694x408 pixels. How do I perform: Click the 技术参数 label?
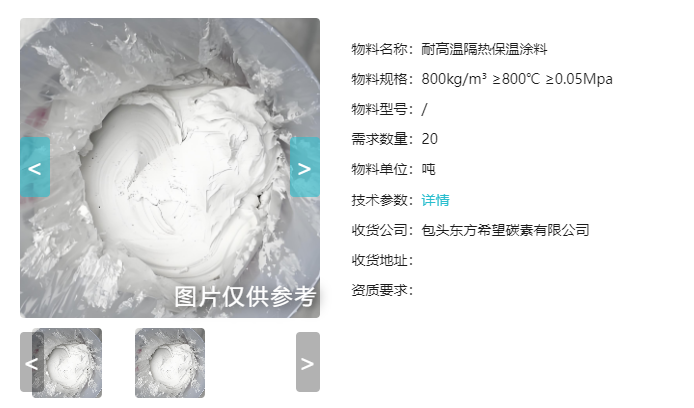[x=382, y=200]
